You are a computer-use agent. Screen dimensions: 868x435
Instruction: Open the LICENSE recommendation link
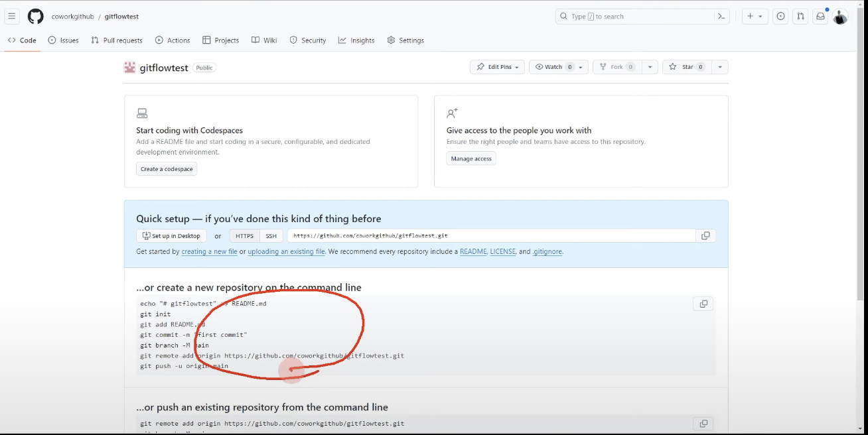503,252
